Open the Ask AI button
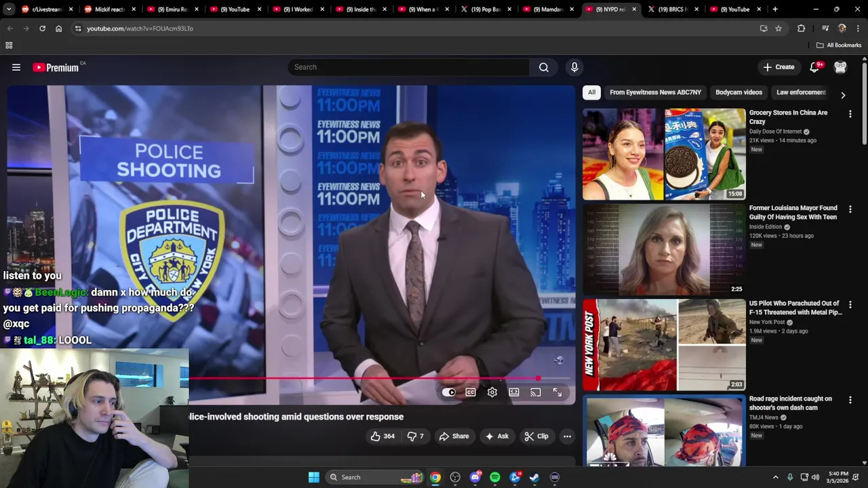 click(496, 436)
